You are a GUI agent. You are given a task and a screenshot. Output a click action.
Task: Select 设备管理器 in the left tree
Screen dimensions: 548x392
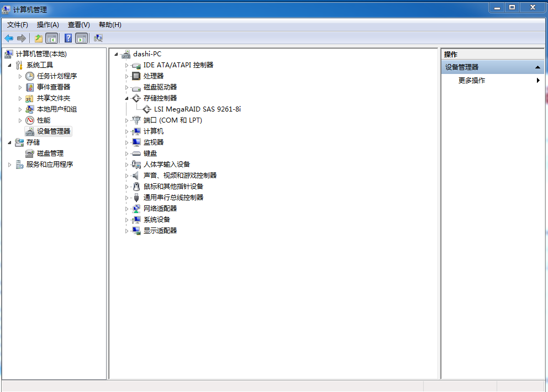pyautogui.click(x=54, y=131)
